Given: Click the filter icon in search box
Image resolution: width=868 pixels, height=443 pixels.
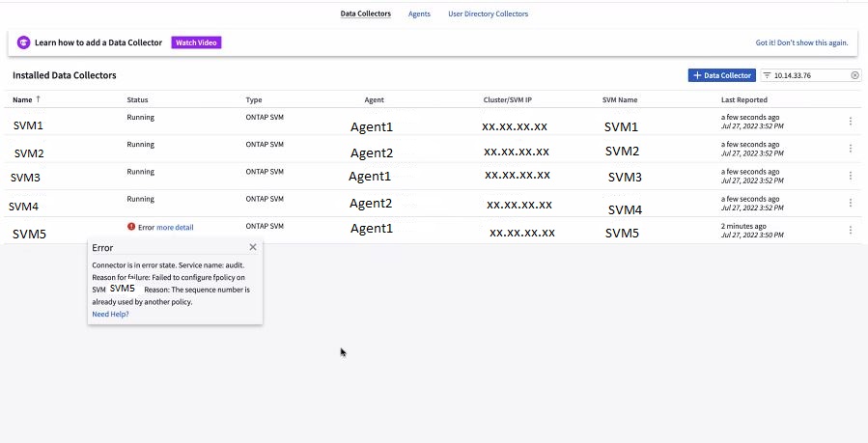Looking at the screenshot, I should [768, 75].
